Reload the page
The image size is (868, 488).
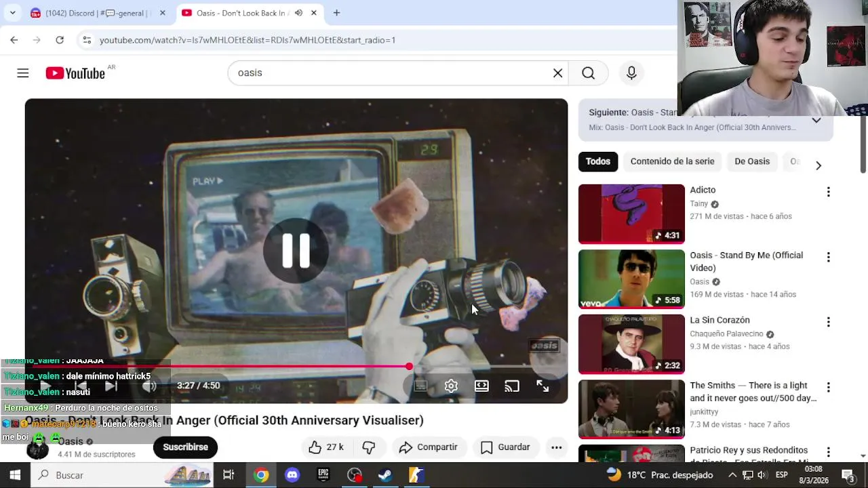point(60,40)
